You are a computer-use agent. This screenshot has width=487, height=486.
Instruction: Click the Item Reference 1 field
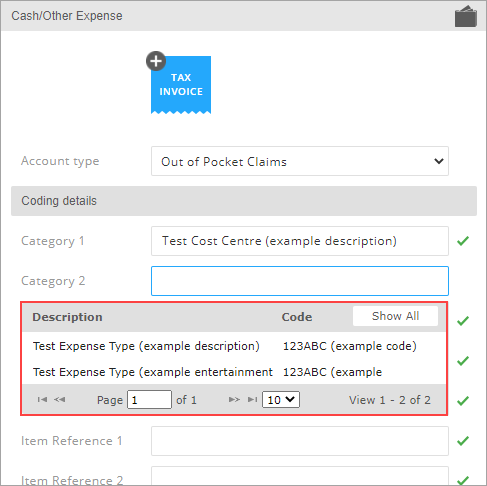point(300,441)
